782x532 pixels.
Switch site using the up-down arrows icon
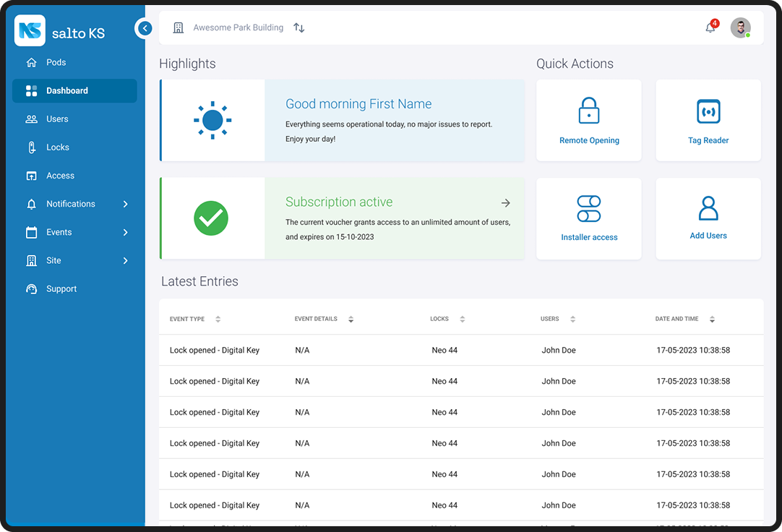[x=299, y=28]
